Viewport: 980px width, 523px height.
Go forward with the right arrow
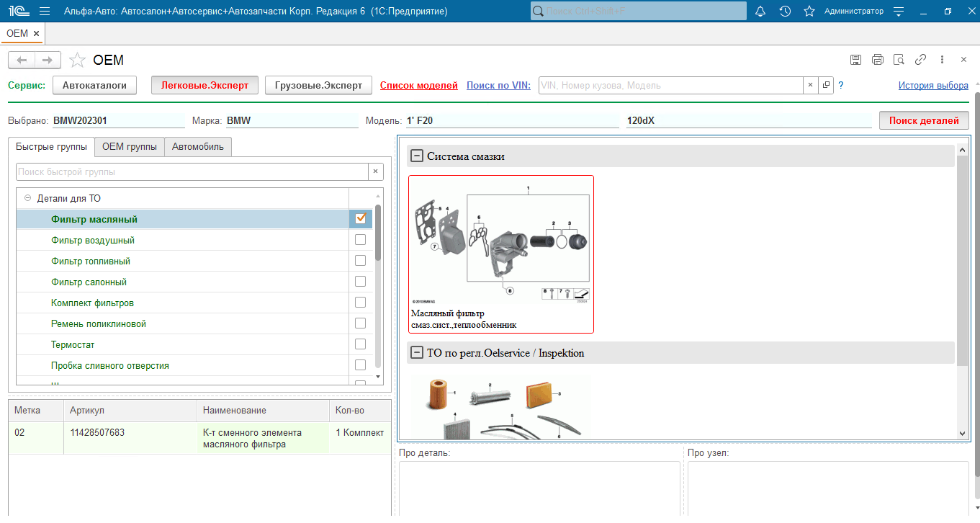pos(48,60)
